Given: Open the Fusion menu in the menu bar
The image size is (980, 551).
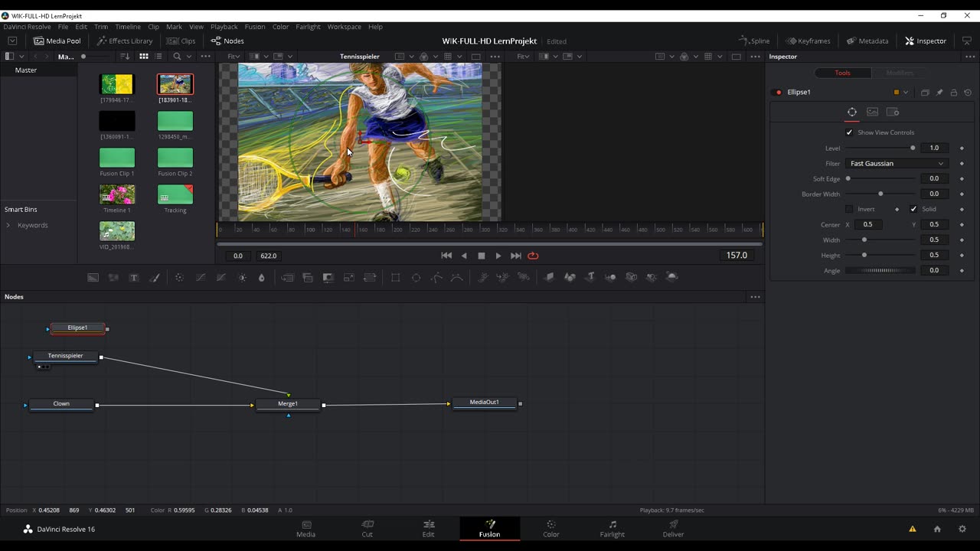Looking at the screenshot, I should pyautogui.click(x=254, y=27).
